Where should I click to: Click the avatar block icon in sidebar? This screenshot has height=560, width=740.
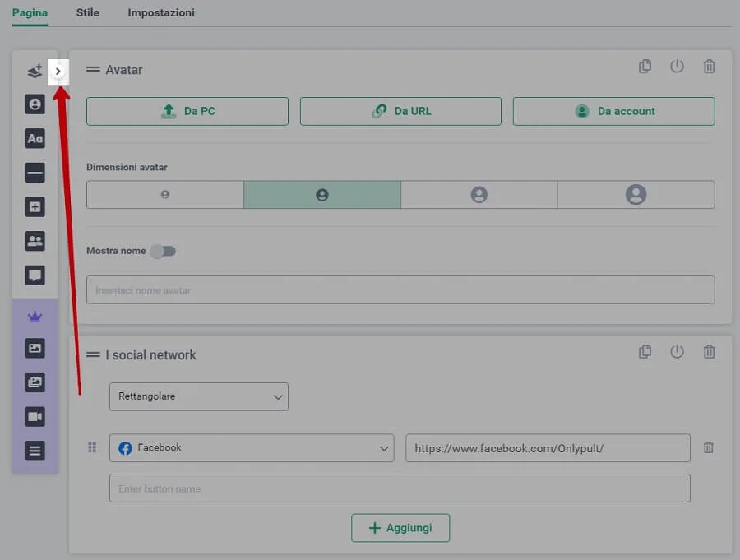pos(35,104)
